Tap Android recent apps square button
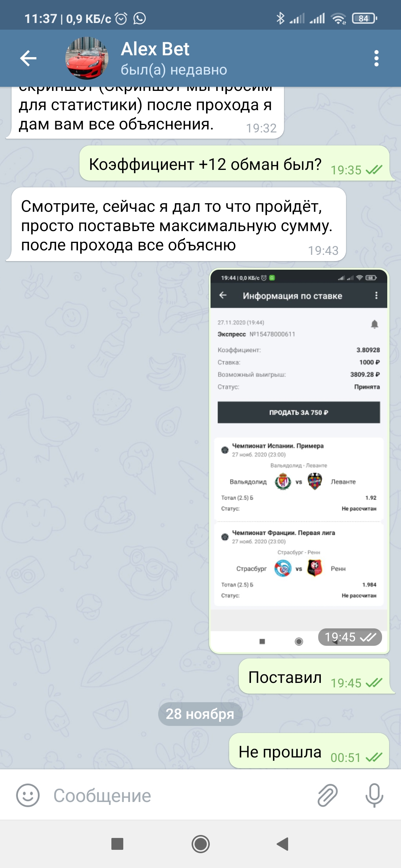The width and height of the screenshot is (401, 868). pos(117,844)
